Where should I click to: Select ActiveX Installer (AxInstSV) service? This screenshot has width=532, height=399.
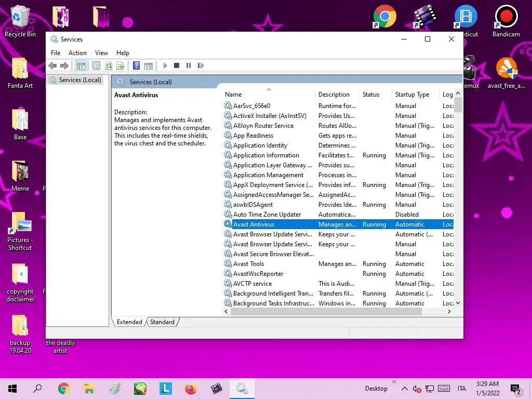[x=338, y=116]
